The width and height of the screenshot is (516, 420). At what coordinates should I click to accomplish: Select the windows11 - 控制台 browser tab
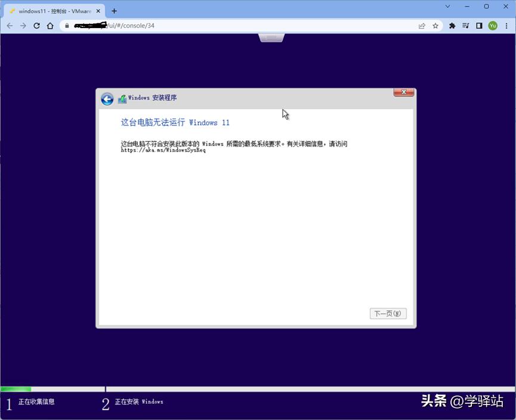click(x=54, y=10)
